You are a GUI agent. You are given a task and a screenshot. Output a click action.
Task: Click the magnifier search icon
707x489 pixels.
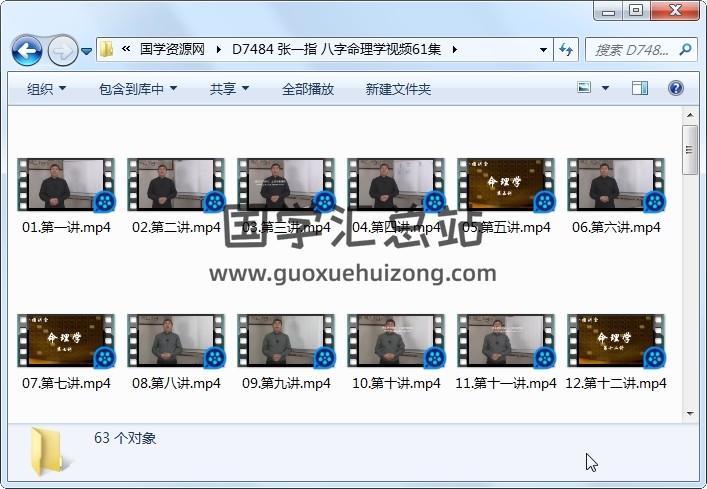685,49
